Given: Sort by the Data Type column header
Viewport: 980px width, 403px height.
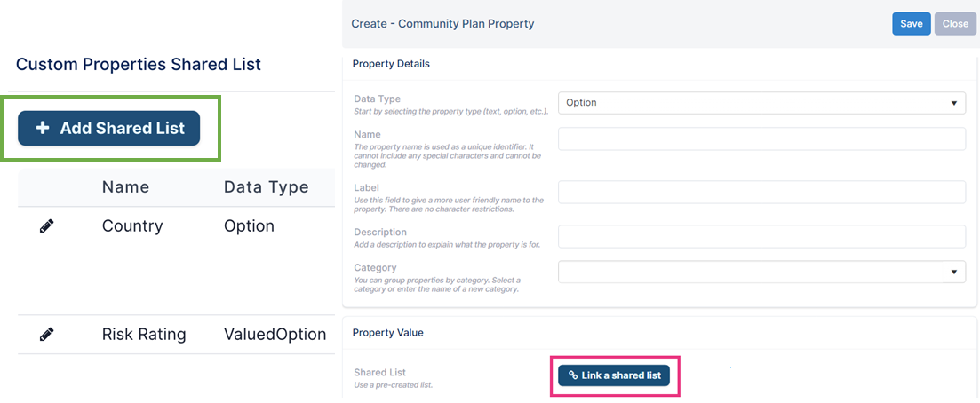Looking at the screenshot, I should pyautogui.click(x=267, y=186).
